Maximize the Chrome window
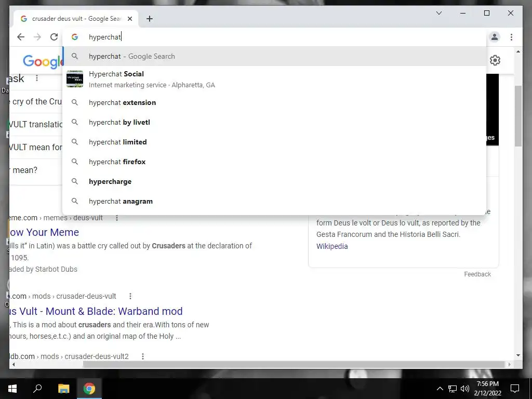The height and width of the screenshot is (399, 532). tap(486, 13)
